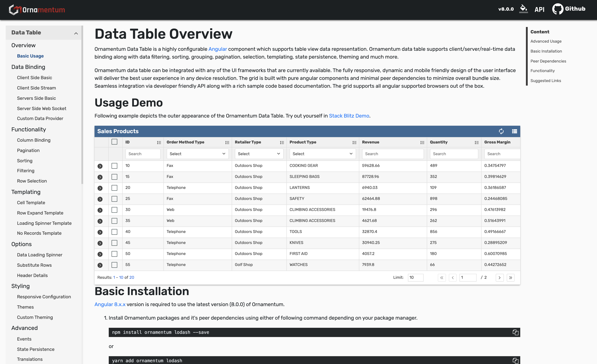
Task: Open the Pagination sidebar item
Action: 28,150
